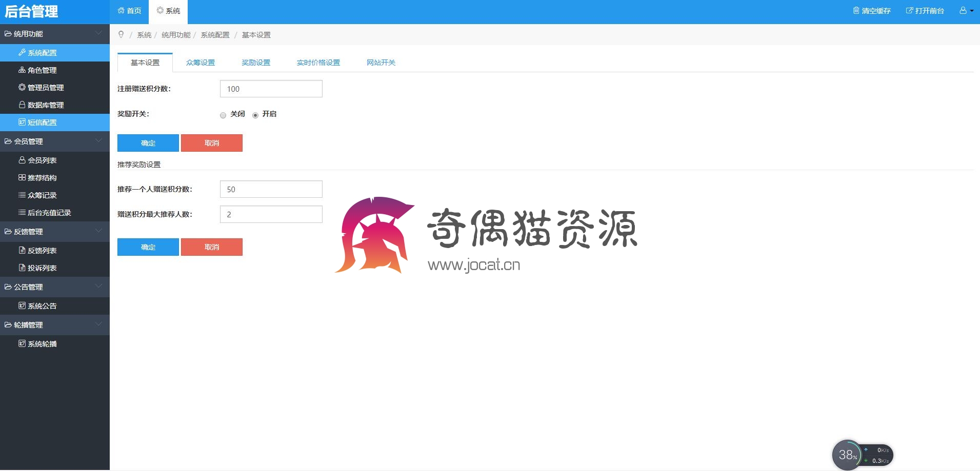
Task: Open 系统轮播 in the sidebar
Action: [x=55, y=344]
